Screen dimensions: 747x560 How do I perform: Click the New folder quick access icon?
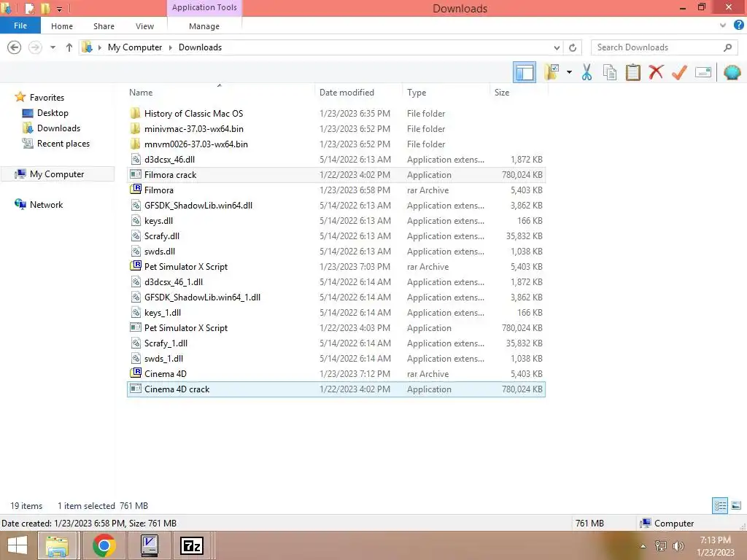tap(45, 9)
